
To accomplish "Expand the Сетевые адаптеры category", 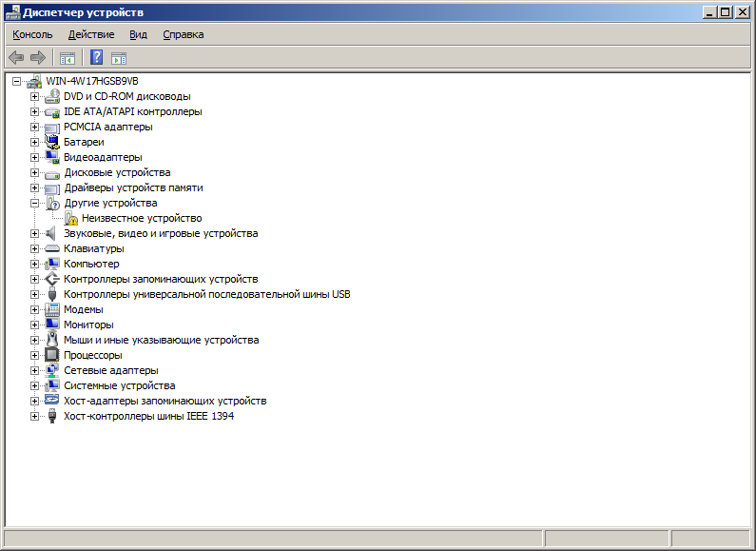I will pos(35,370).
